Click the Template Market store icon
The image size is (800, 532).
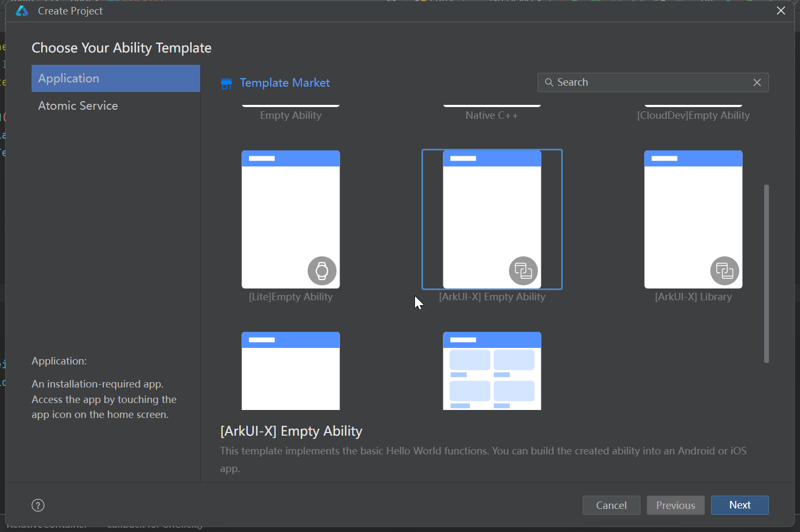(x=227, y=83)
